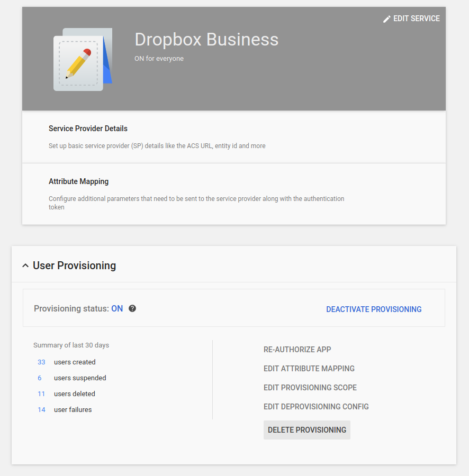Open Edit Attribute Mapping
469x476 pixels.
coord(309,369)
